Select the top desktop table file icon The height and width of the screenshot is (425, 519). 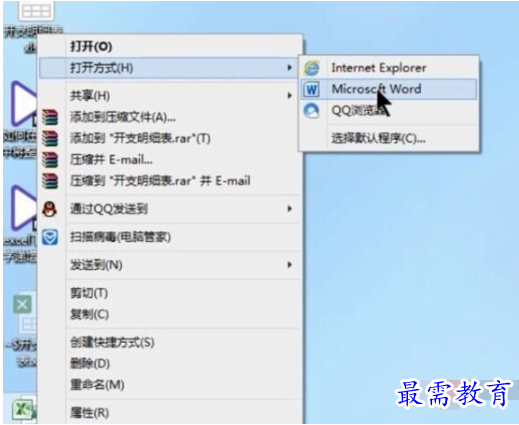click(x=36, y=11)
